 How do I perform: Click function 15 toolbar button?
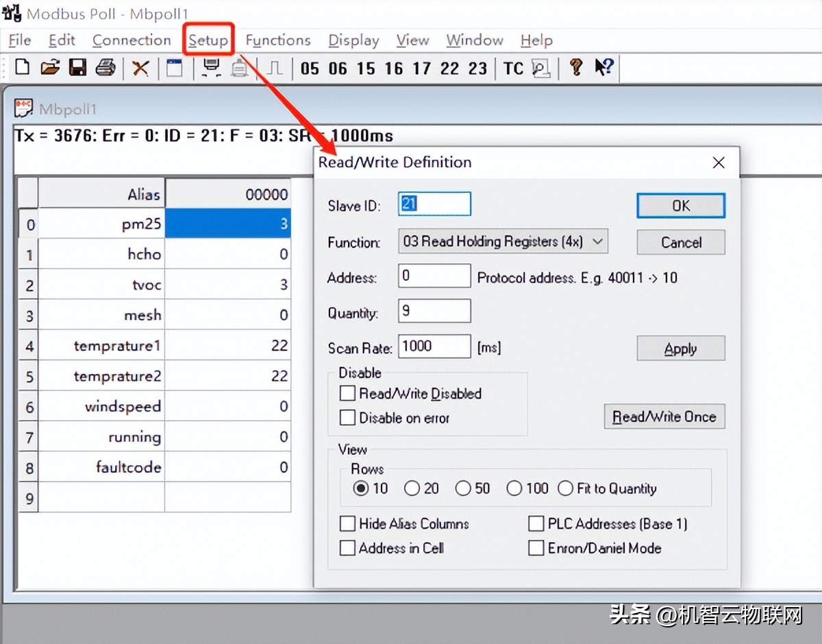[x=366, y=68]
